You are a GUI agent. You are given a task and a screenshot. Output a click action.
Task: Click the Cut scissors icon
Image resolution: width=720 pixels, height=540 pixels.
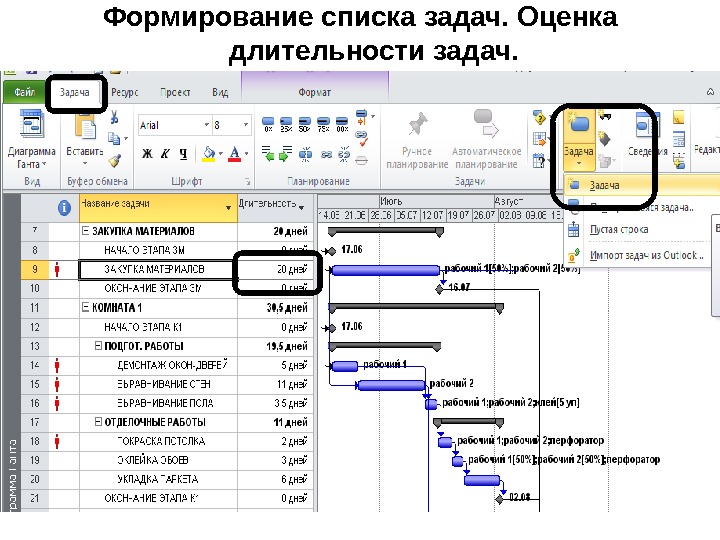point(114,117)
